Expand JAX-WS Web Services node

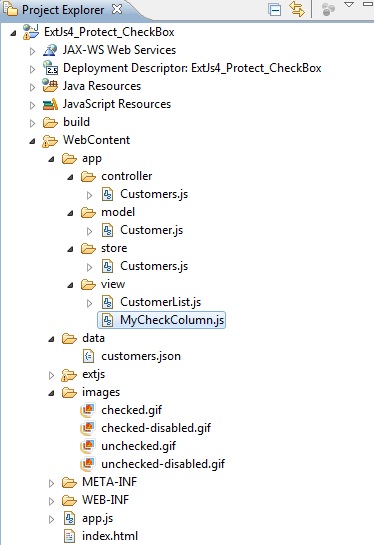click(32, 51)
